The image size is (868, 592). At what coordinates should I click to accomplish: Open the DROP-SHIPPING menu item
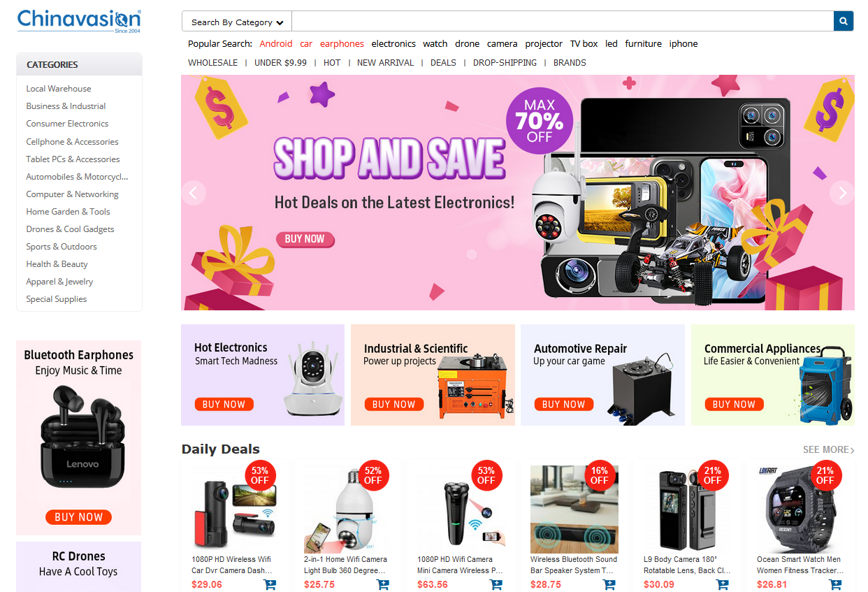pos(505,62)
